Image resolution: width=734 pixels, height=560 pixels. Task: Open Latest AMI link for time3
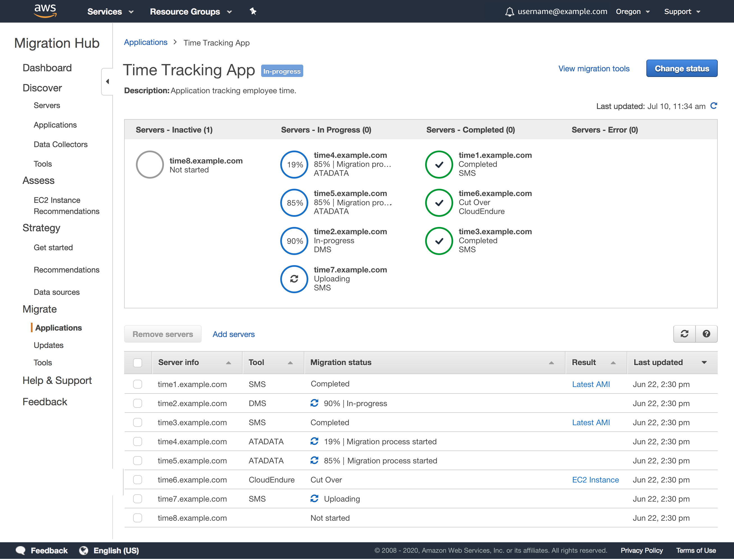pyautogui.click(x=591, y=422)
